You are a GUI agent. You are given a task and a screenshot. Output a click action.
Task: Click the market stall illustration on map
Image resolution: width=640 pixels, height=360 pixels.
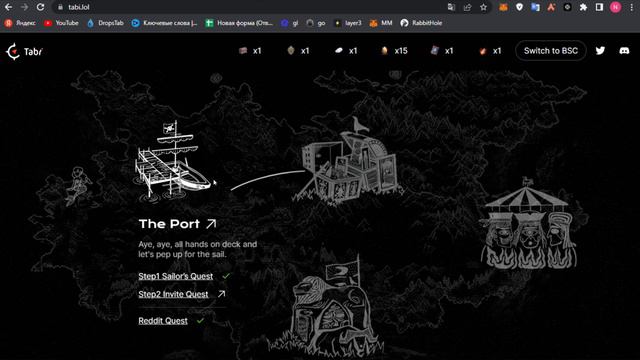pos(349,161)
